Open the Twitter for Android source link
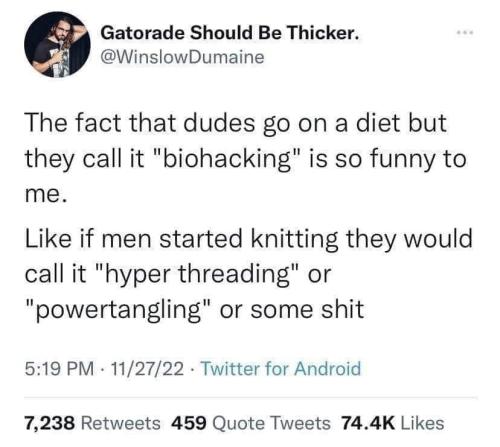This screenshot has height=447, width=500. [x=282, y=369]
